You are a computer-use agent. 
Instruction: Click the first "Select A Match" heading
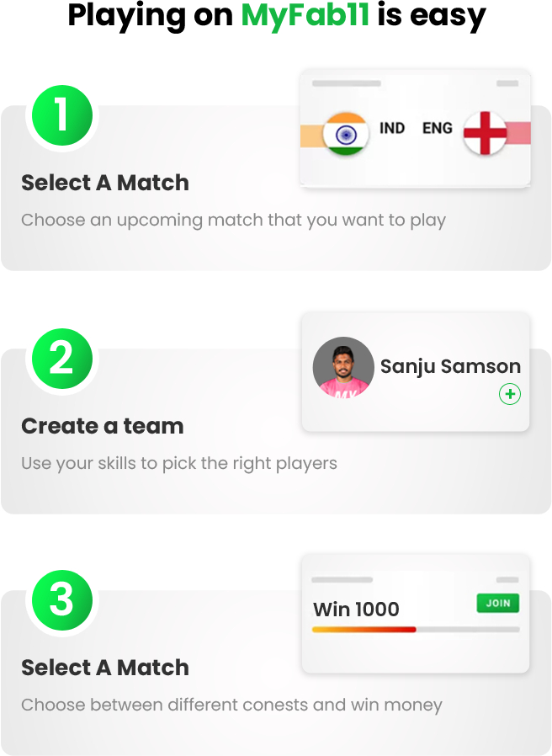[x=105, y=183]
